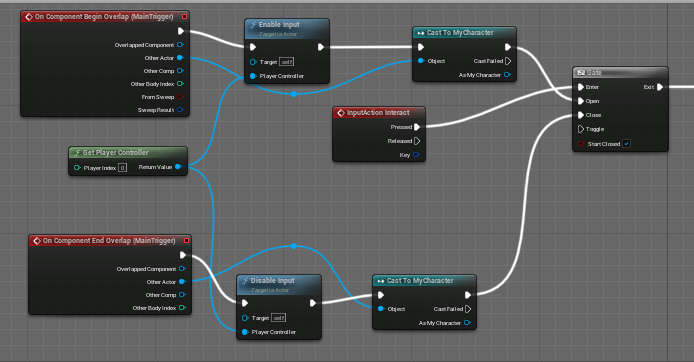The height and width of the screenshot is (362, 694).
Task: Click the self Target field on Disable Input
Action: (x=278, y=318)
